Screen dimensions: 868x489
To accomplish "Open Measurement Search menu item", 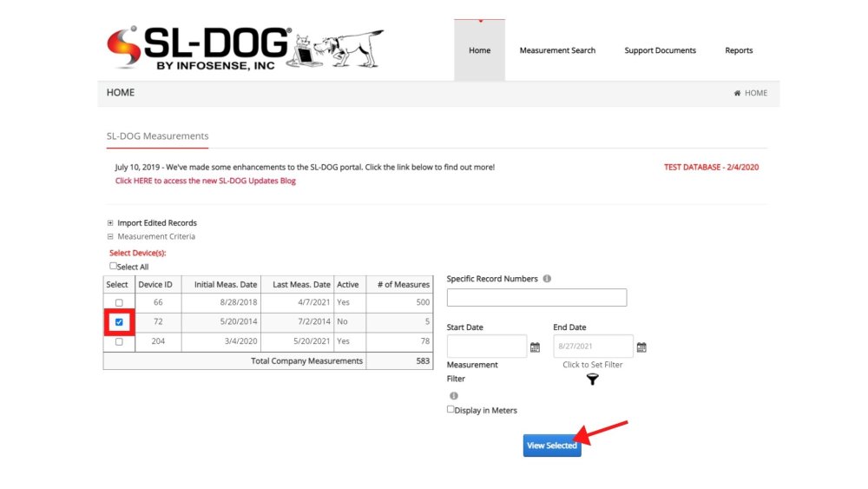I will [x=557, y=50].
